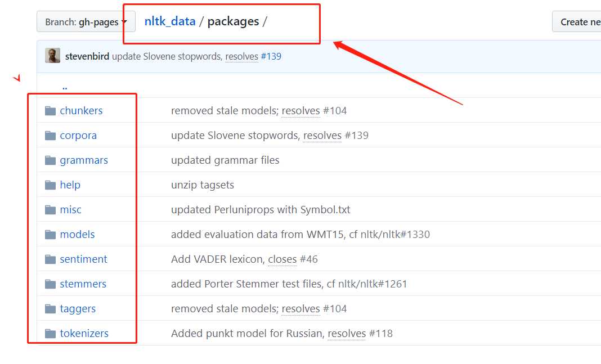Open the chunkers folder

(81, 111)
